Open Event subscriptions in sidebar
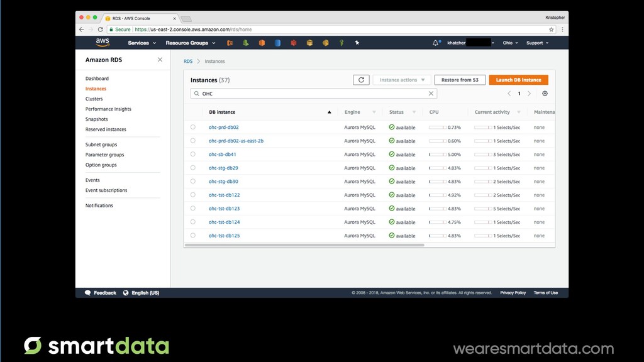The height and width of the screenshot is (362, 644). coord(106,190)
